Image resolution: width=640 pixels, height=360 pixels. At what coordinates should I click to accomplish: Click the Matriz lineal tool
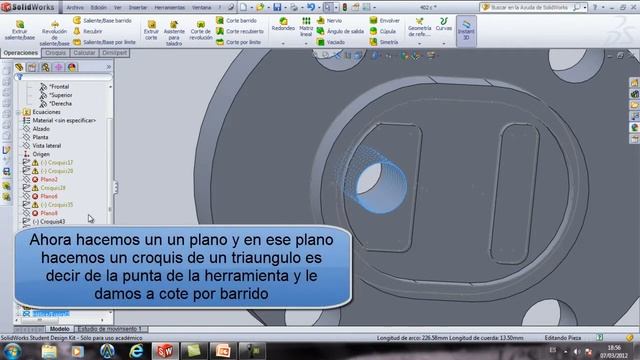(x=306, y=27)
